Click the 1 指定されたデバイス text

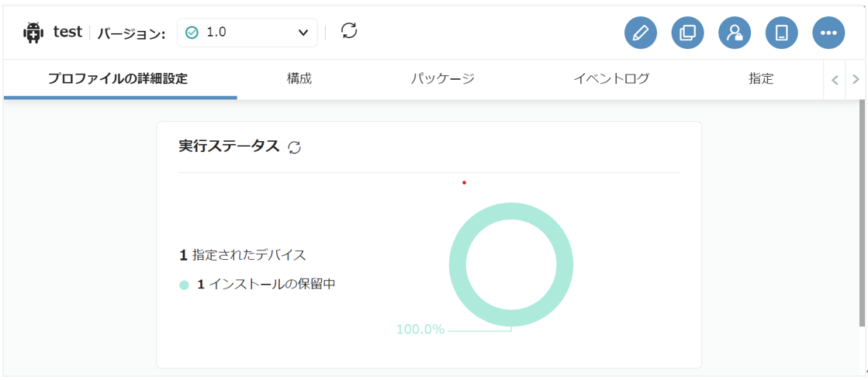(x=243, y=256)
